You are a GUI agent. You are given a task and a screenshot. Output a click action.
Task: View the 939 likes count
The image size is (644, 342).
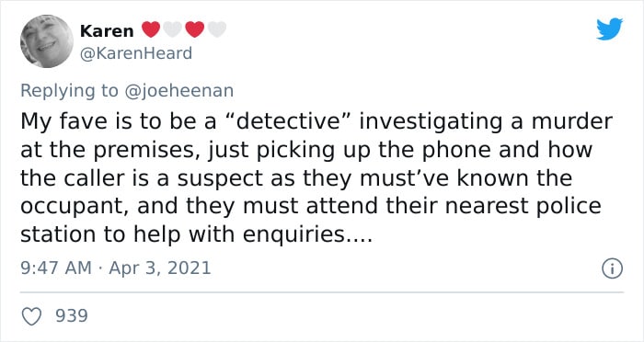point(72,315)
